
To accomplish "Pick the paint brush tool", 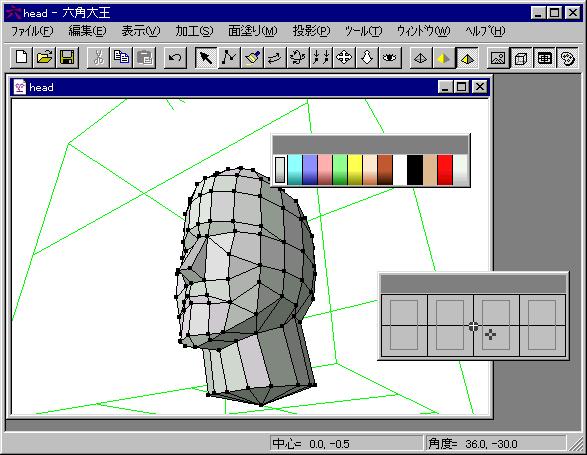I will pos(252,58).
